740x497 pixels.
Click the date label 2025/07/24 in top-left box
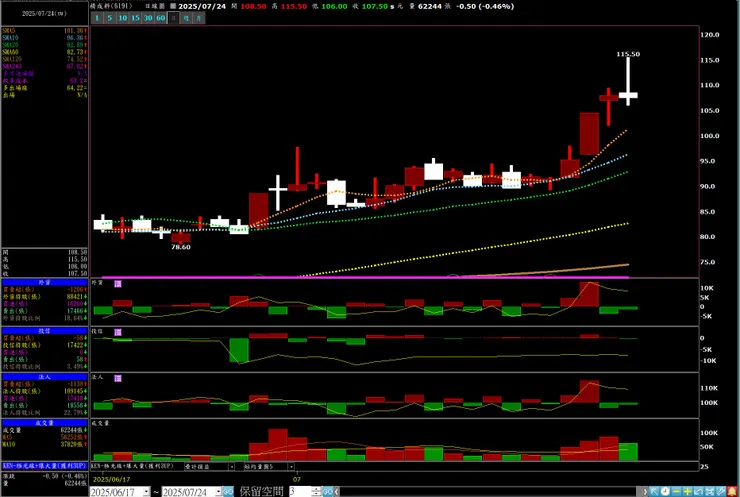[x=44, y=14]
